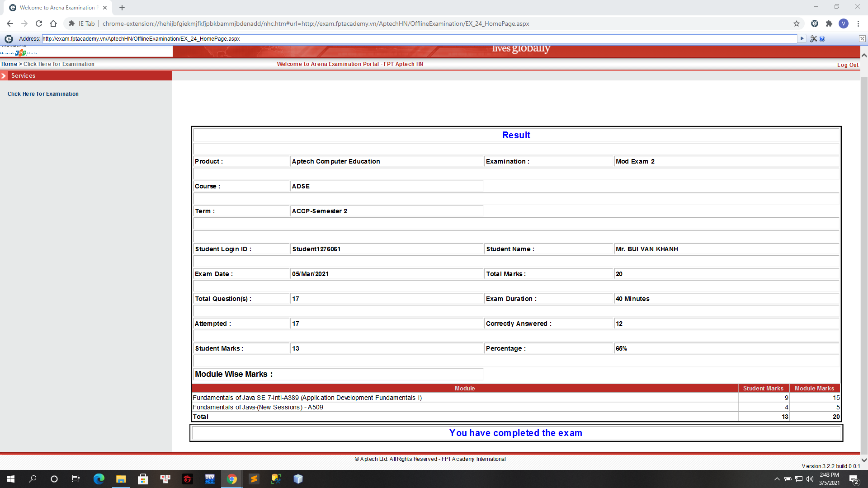Open the Chrome profile avatar V
Image resolution: width=868 pixels, height=488 pixels.
[x=844, y=23]
